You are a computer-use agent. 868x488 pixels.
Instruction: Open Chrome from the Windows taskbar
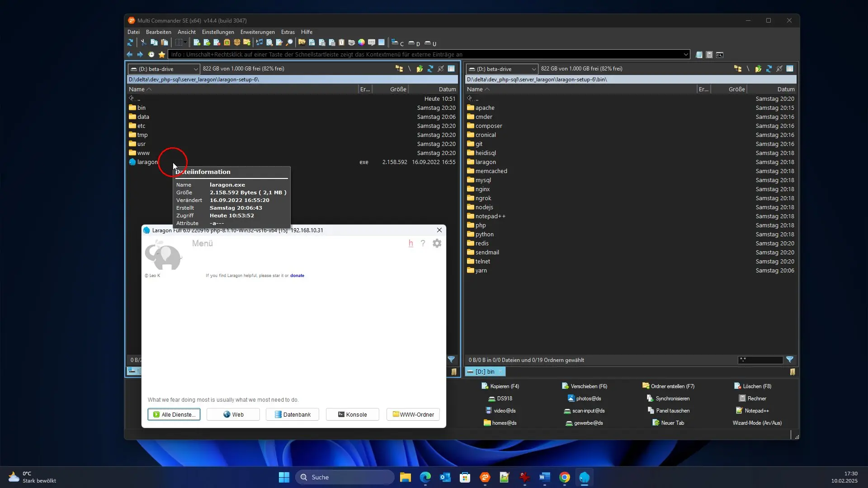564,477
